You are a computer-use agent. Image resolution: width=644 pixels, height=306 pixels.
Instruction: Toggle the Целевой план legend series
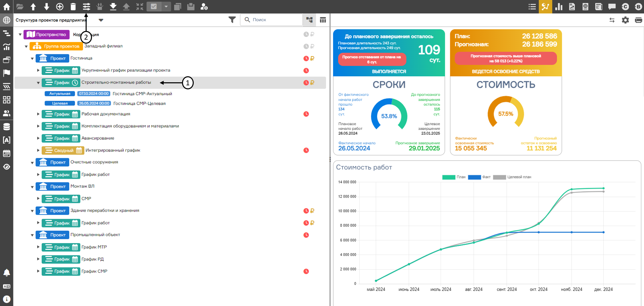point(512,177)
